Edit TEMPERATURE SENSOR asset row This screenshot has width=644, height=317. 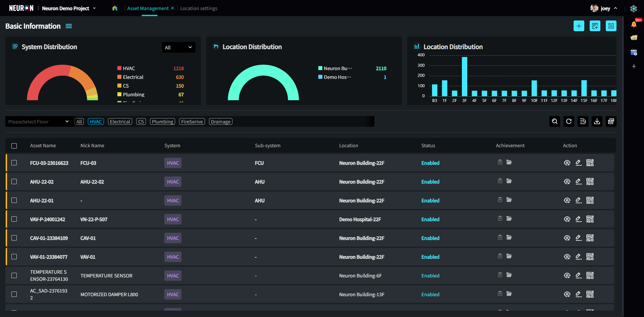tap(579, 275)
